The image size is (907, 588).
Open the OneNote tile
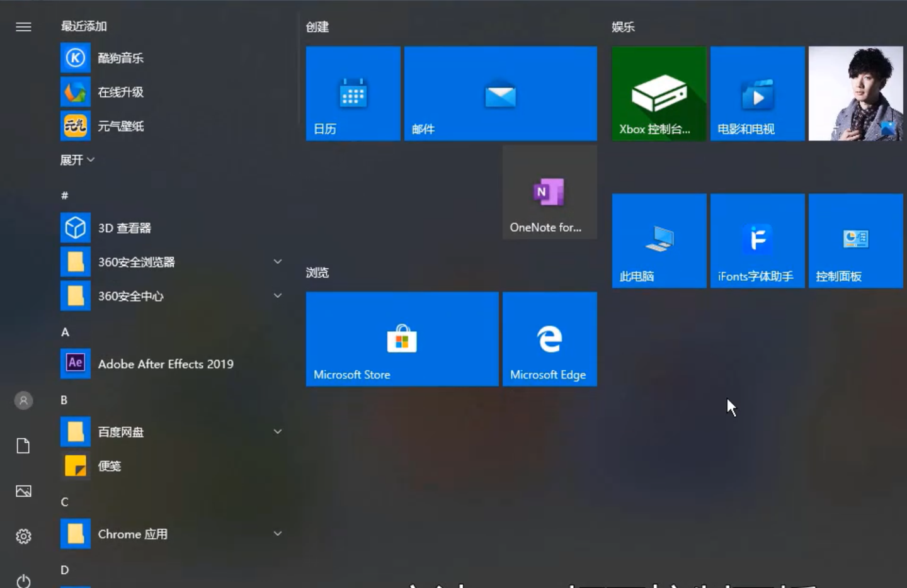coord(549,192)
